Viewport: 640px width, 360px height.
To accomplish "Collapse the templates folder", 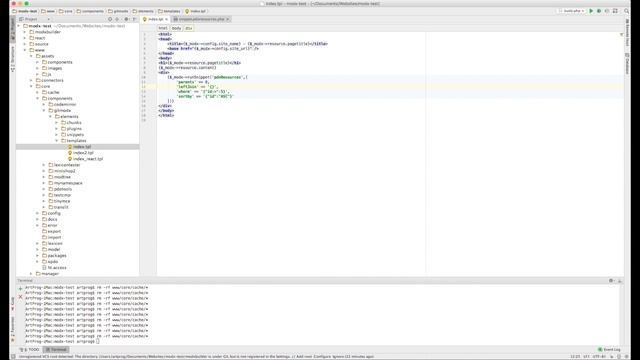I will click(57, 141).
